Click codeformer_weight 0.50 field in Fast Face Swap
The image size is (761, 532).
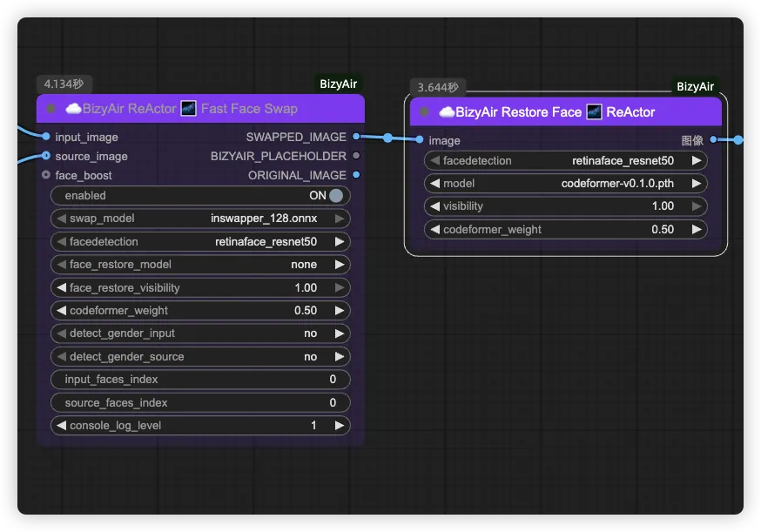coord(200,311)
